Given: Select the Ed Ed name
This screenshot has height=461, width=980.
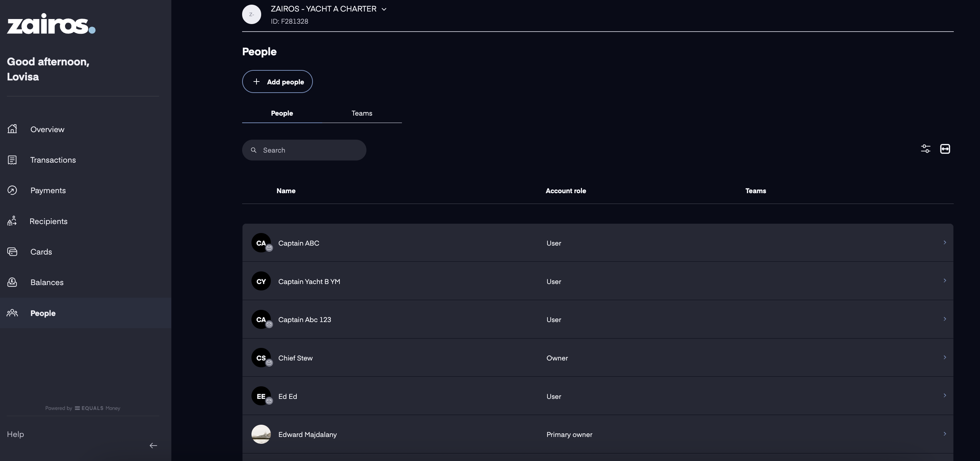Looking at the screenshot, I should tap(287, 396).
